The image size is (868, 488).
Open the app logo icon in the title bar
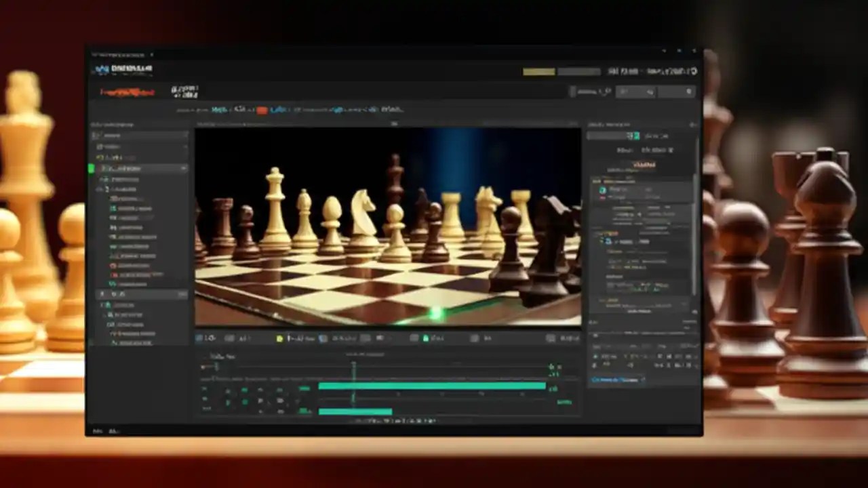pyautogui.click(x=100, y=68)
